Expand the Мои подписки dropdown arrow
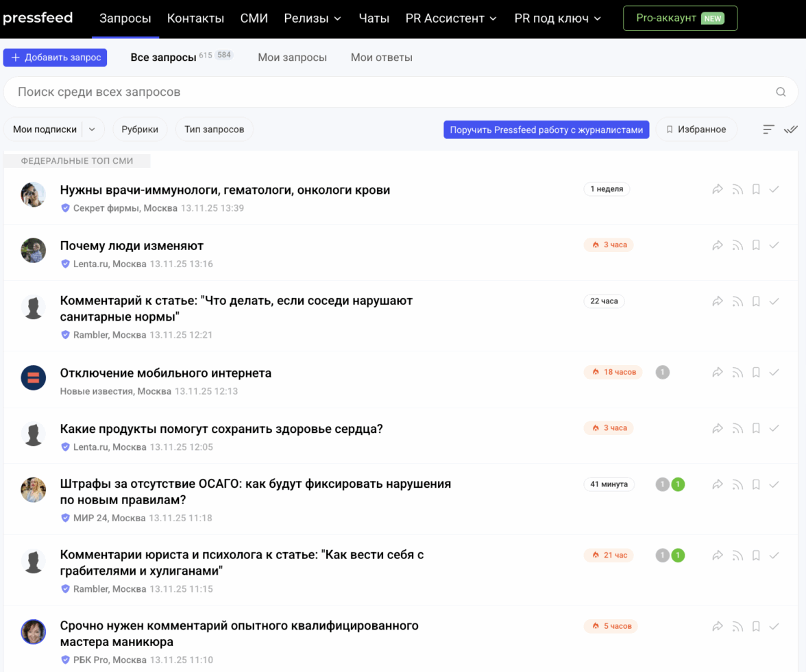Viewport: 806px width, 672px height. (93, 129)
